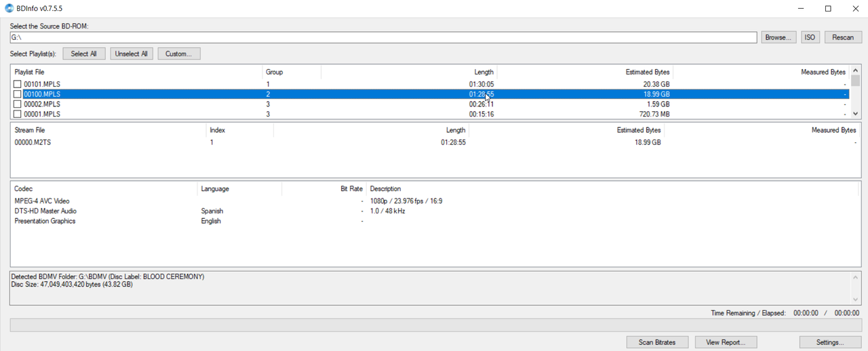The height and width of the screenshot is (351, 868).
Task: Sort playlists by Measured Bytes header
Action: pyautogui.click(x=761, y=72)
